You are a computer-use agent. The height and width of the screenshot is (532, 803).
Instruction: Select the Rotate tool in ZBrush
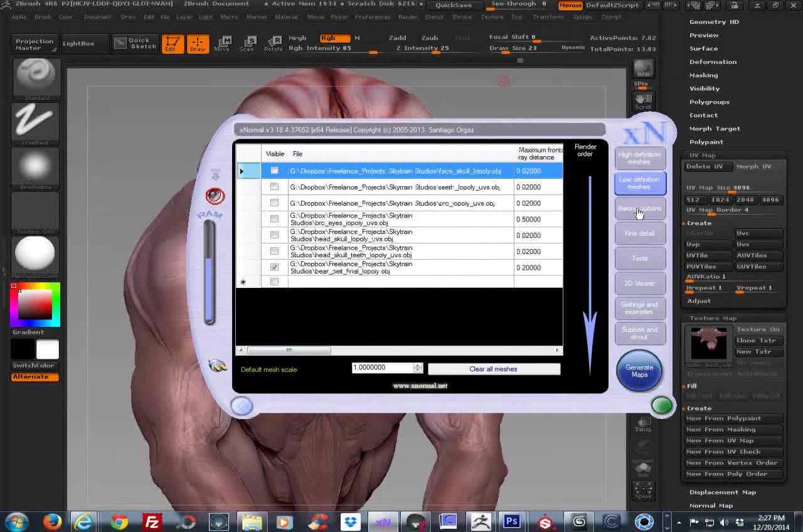tap(273, 44)
